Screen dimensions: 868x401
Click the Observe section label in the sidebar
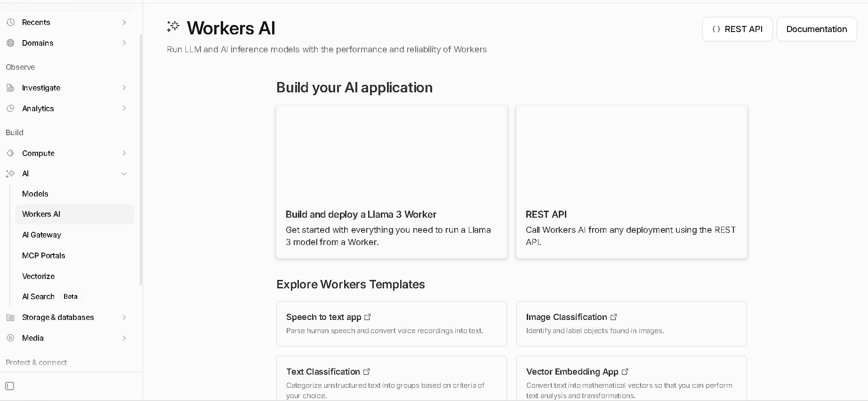(20, 67)
